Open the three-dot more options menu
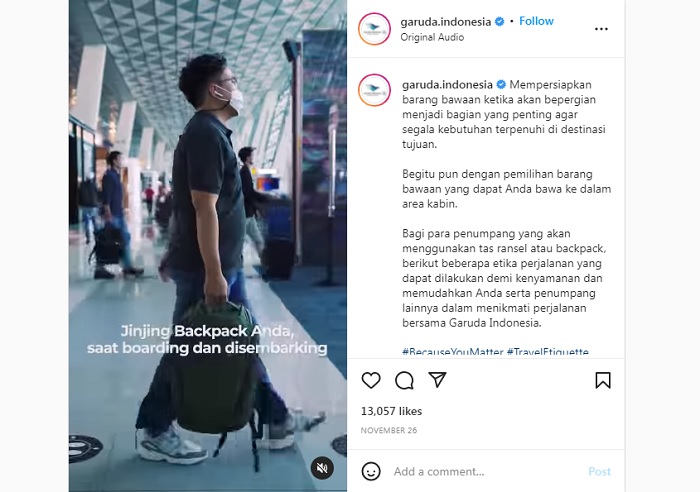The height and width of the screenshot is (492, 700). pyautogui.click(x=601, y=29)
